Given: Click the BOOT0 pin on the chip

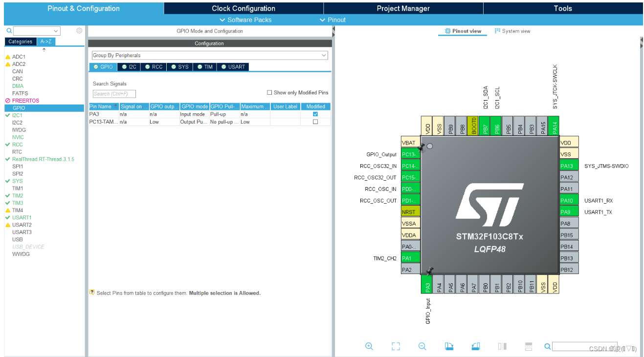Looking at the screenshot, I should [x=473, y=126].
